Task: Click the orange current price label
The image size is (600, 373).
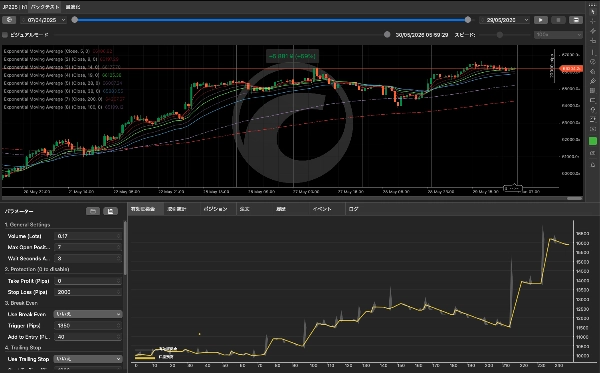Action: 571,69
